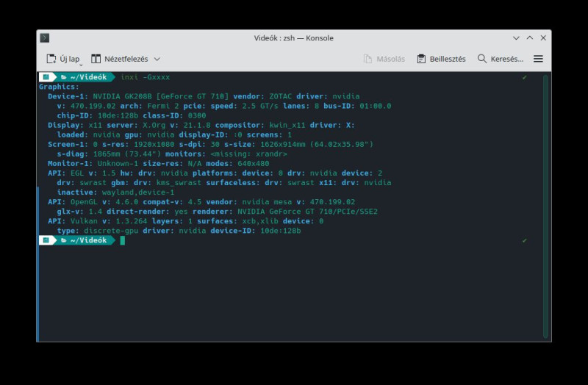588x385 pixels.
Task: Click the Másolás copy button
Action: coord(384,59)
